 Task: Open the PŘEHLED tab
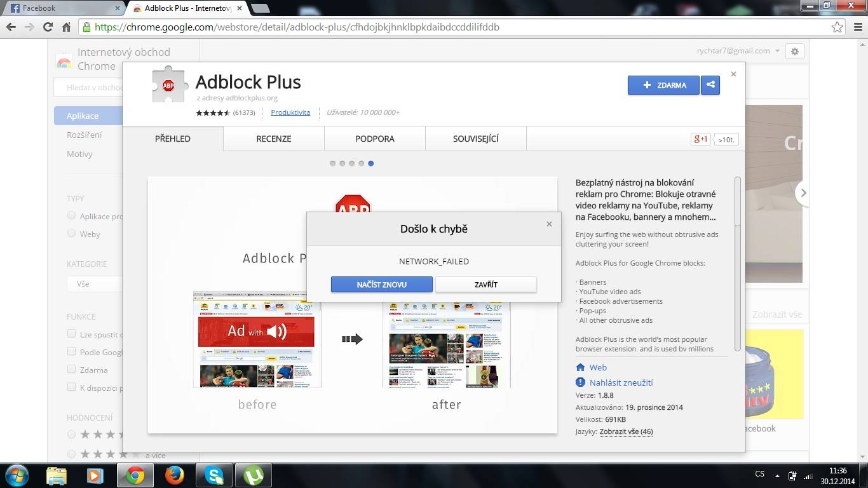pyautogui.click(x=173, y=139)
